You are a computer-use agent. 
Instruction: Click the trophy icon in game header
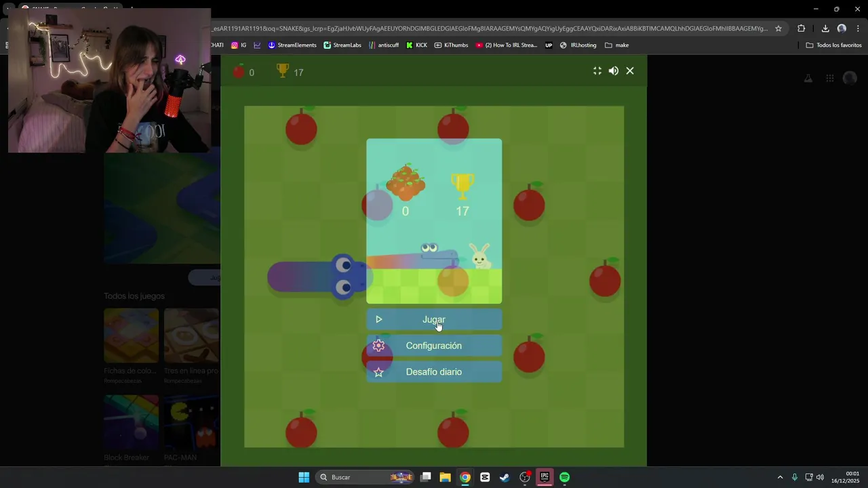pyautogui.click(x=283, y=70)
